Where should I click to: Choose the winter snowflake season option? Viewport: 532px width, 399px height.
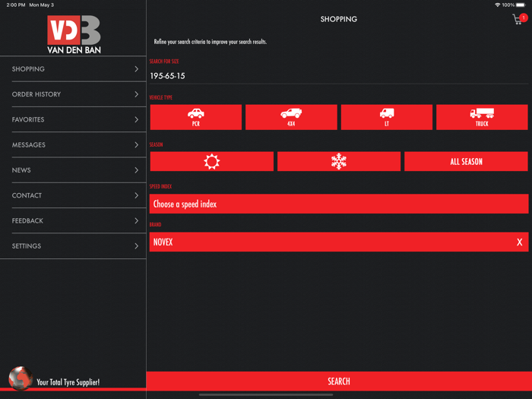(x=339, y=161)
